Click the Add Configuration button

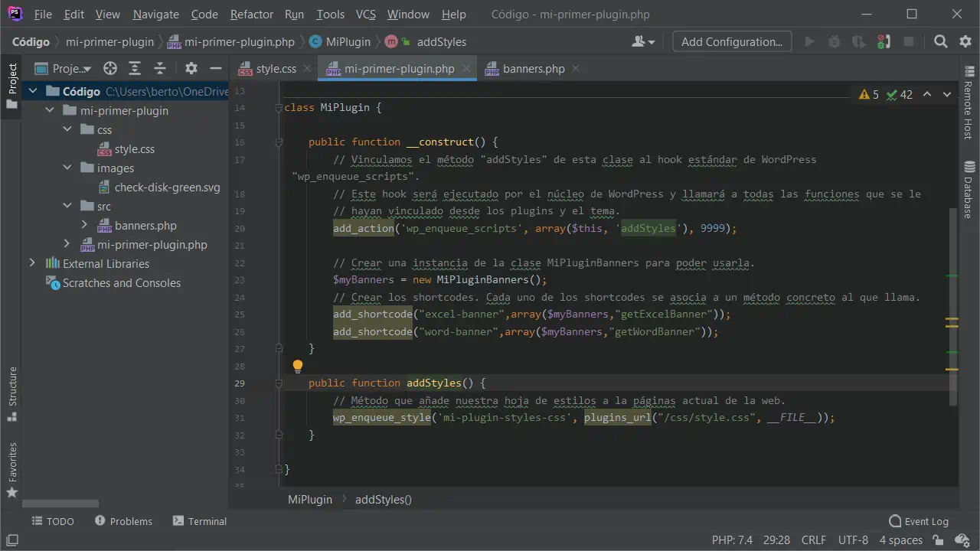pos(732,41)
